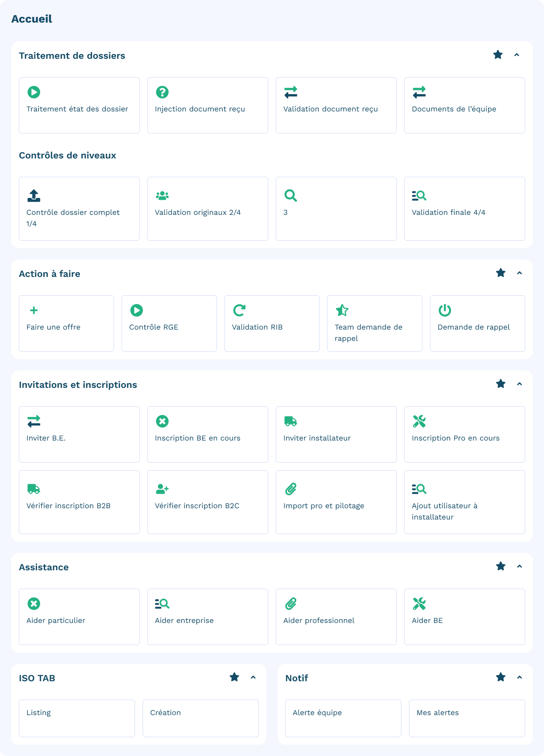The image size is (544, 756).
Task: Toggle the Assistance section favorite star
Action: pyautogui.click(x=501, y=567)
